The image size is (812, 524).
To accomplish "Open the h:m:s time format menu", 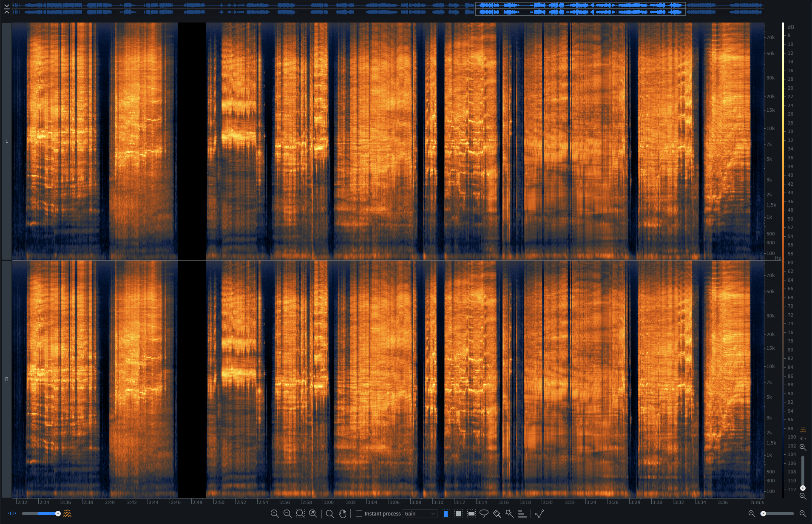I will [x=757, y=502].
